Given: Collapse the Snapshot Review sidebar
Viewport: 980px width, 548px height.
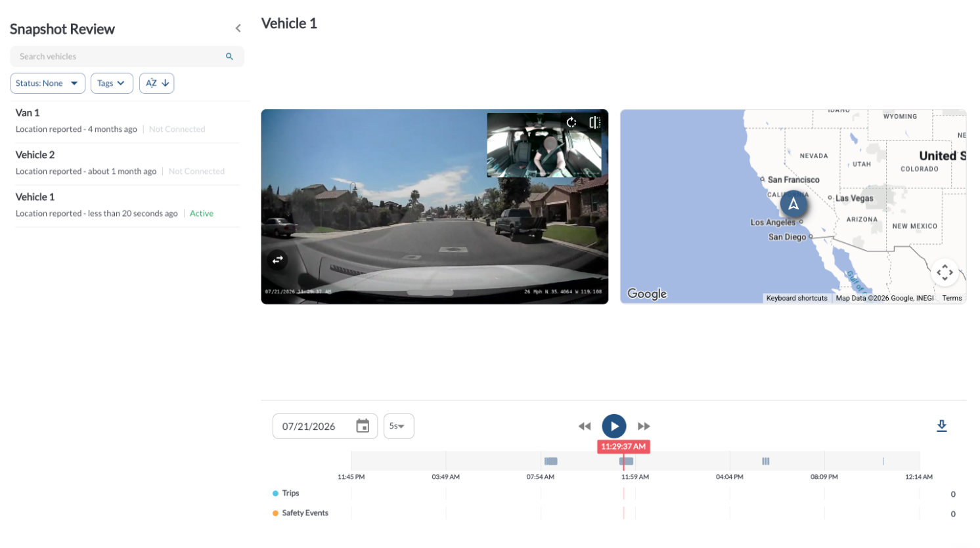Looking at the screenshot, I should pos(238,28).
